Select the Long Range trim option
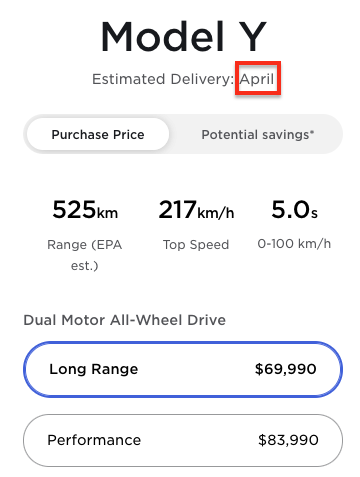 (183, 369)
